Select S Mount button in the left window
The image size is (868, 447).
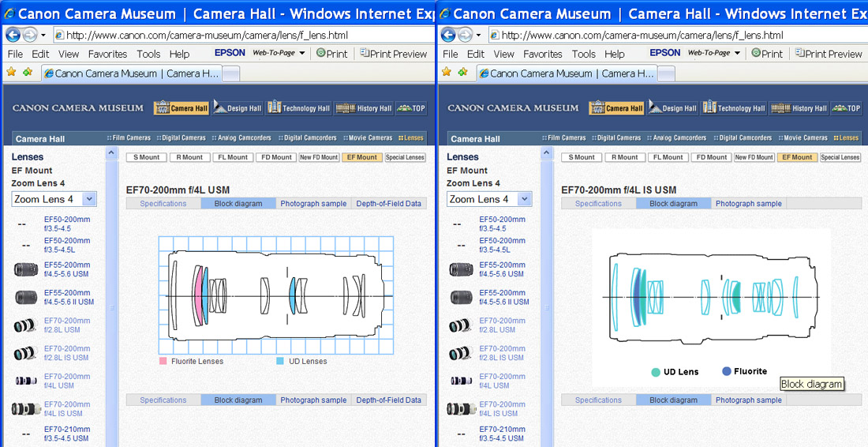pos(147,157)
